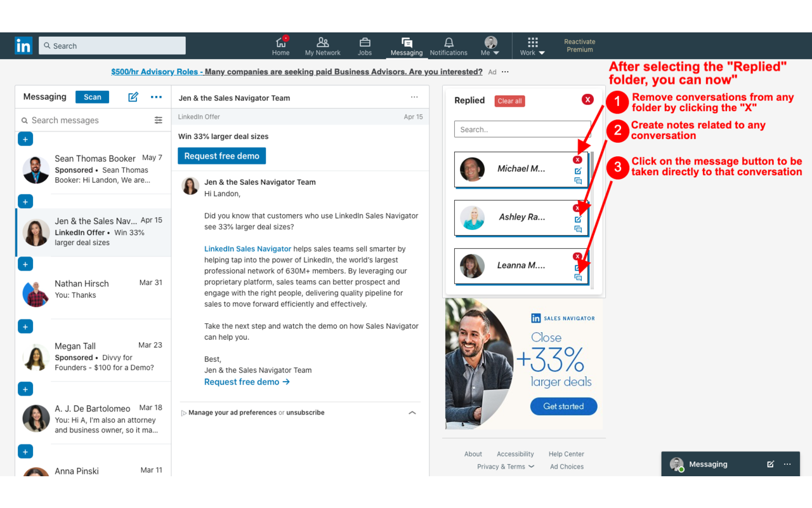
Task: Open the Home nav icon
Action: (x=281, y=46)
